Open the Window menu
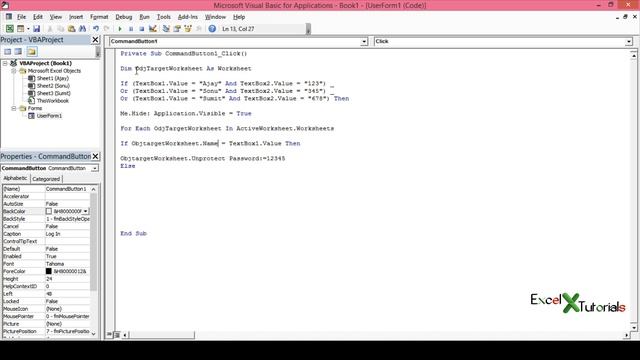The image size is (640, 360). coord(215,17)
